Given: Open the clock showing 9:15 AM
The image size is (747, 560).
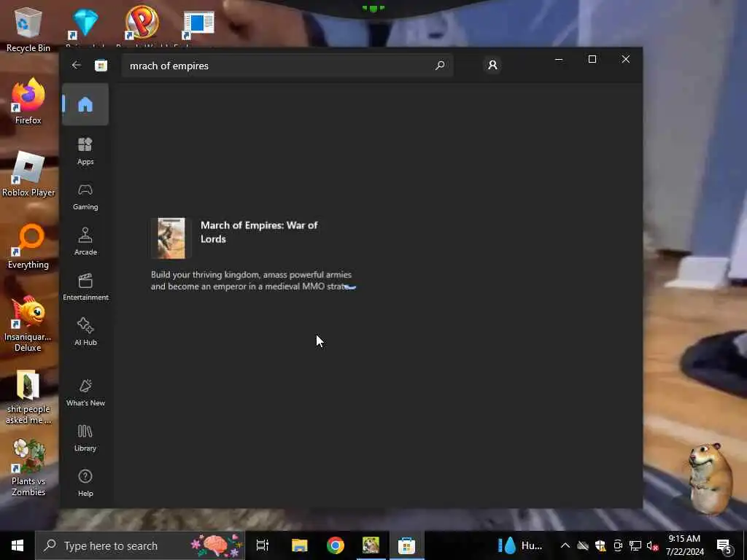Looking at the screenshot, I should (684, 545).
